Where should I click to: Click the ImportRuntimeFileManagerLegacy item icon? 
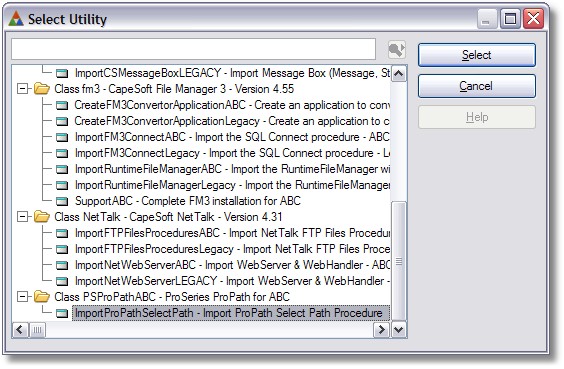point(62,185)
